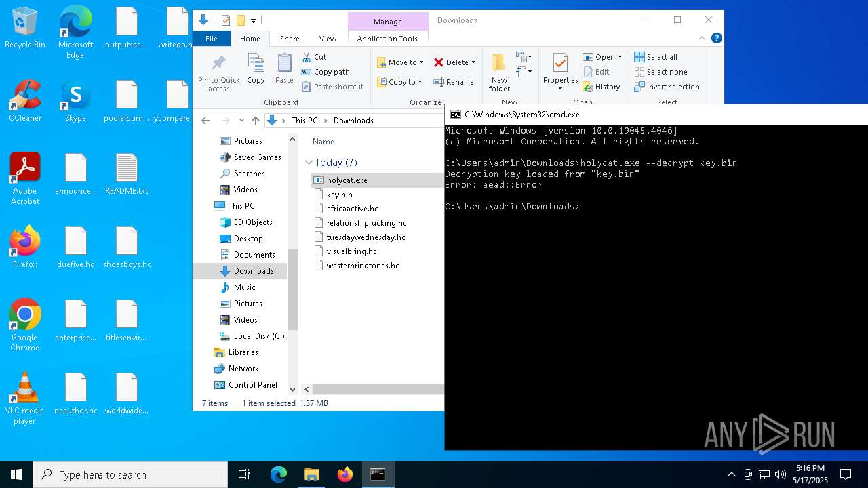Open the File menu tab
The image size is (868, 488).
(212, 39)
